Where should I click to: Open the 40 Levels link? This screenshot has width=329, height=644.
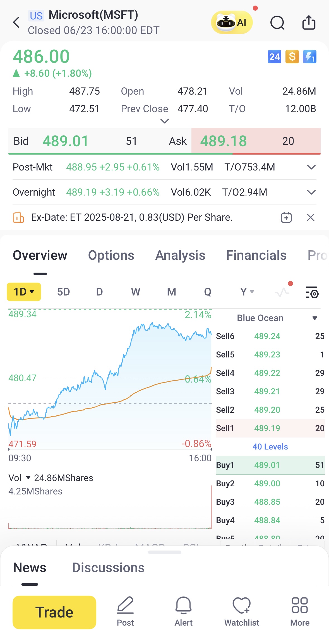click(x=270, y=446)
